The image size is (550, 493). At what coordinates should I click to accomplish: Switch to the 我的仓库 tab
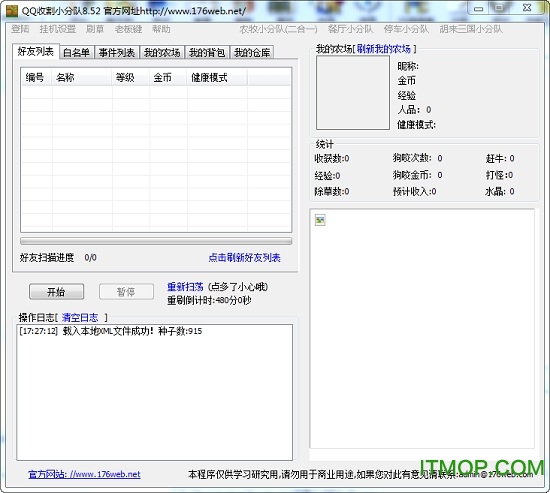click(x=252, y=53)
